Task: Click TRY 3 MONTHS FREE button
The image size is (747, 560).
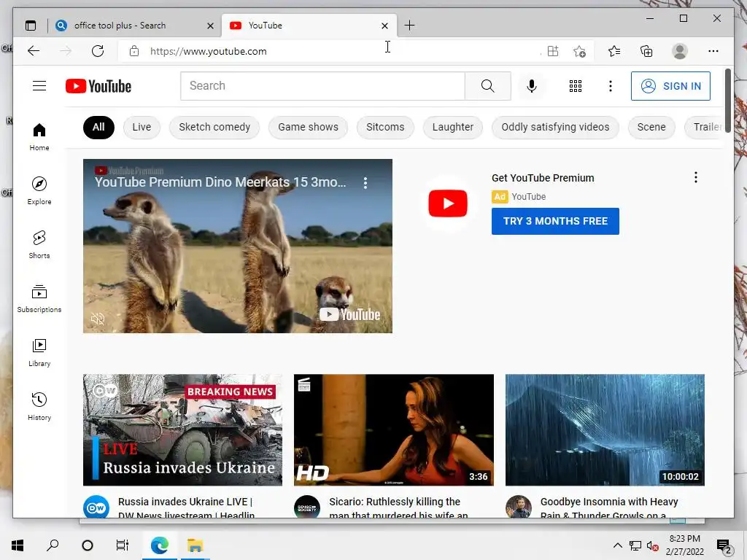Action: point(555,221)
